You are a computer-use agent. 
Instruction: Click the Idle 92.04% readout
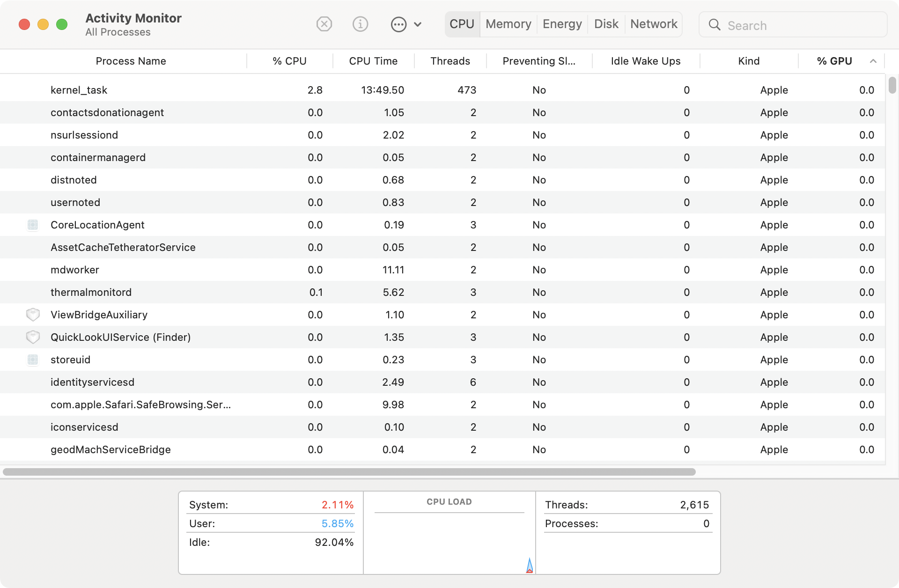point(334,542)
